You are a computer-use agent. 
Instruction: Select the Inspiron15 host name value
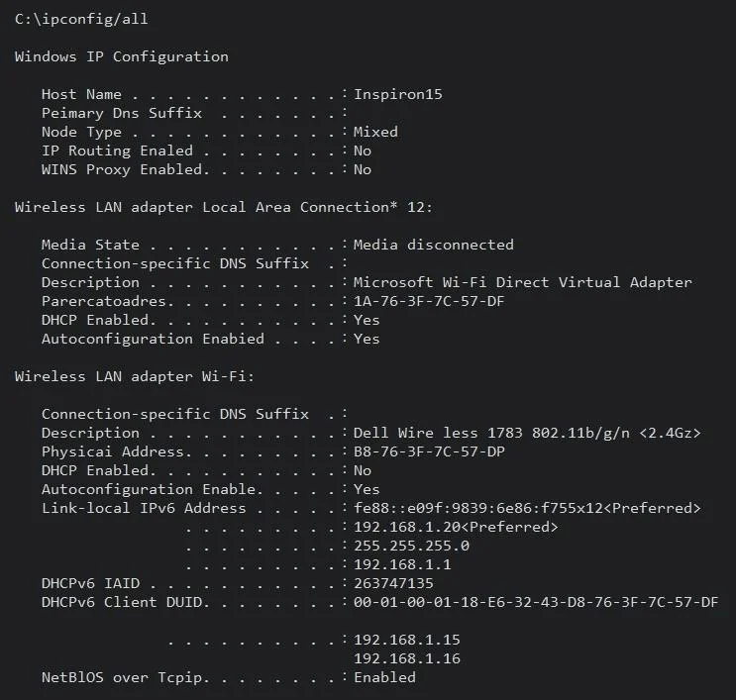(397, 94)
